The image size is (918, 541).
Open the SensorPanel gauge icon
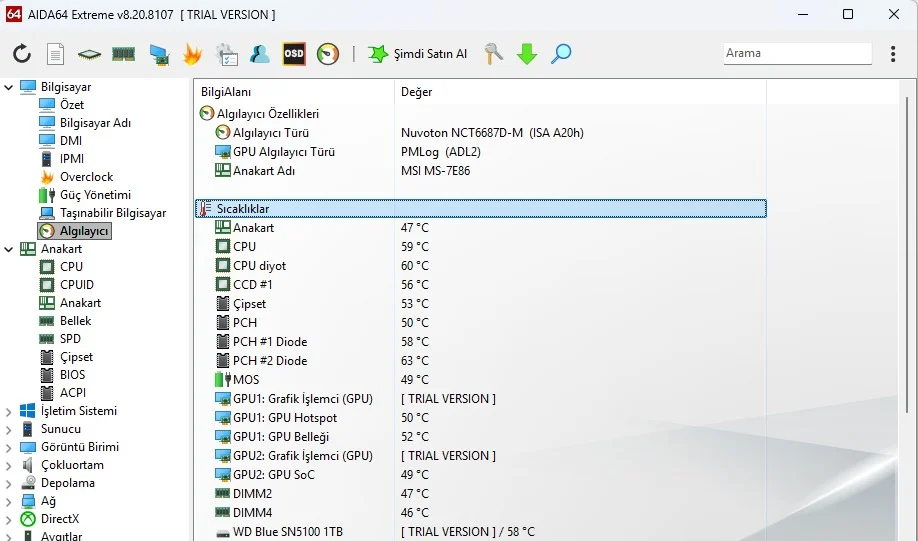328,54
